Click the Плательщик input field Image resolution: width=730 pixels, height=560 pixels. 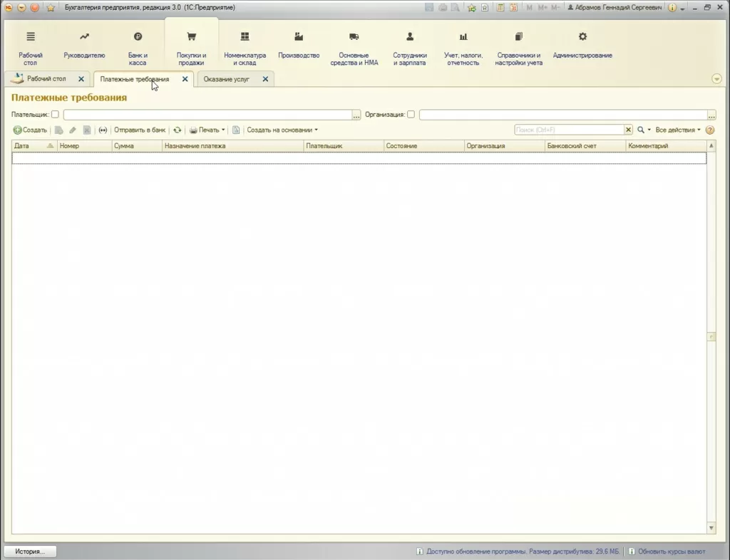pos(207,115)
